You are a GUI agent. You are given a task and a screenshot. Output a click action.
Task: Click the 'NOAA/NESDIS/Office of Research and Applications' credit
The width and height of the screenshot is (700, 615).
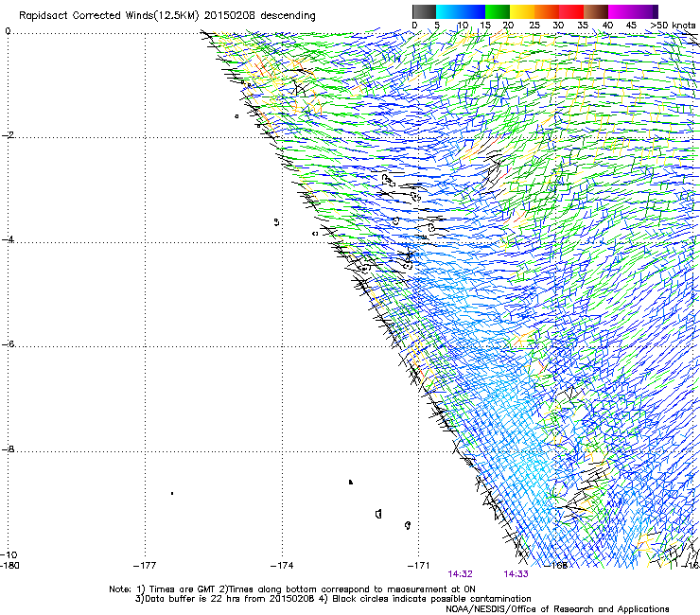(557, 609)
